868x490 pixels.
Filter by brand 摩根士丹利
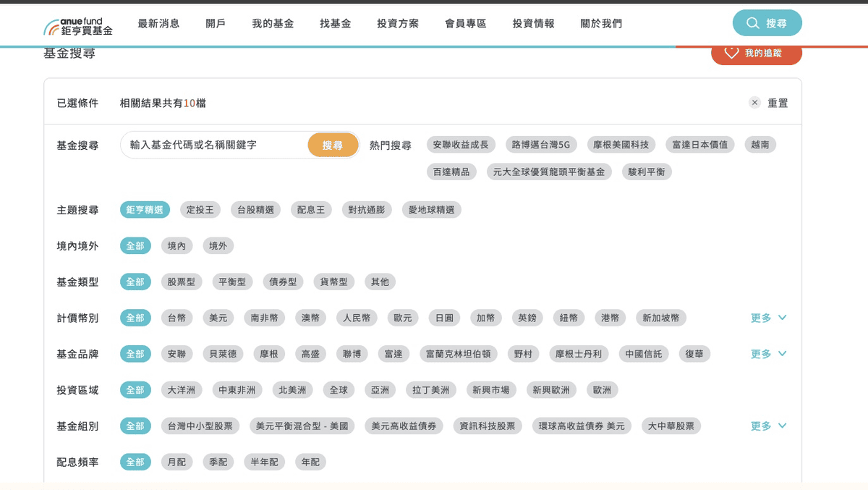click(x=579, y=354)
